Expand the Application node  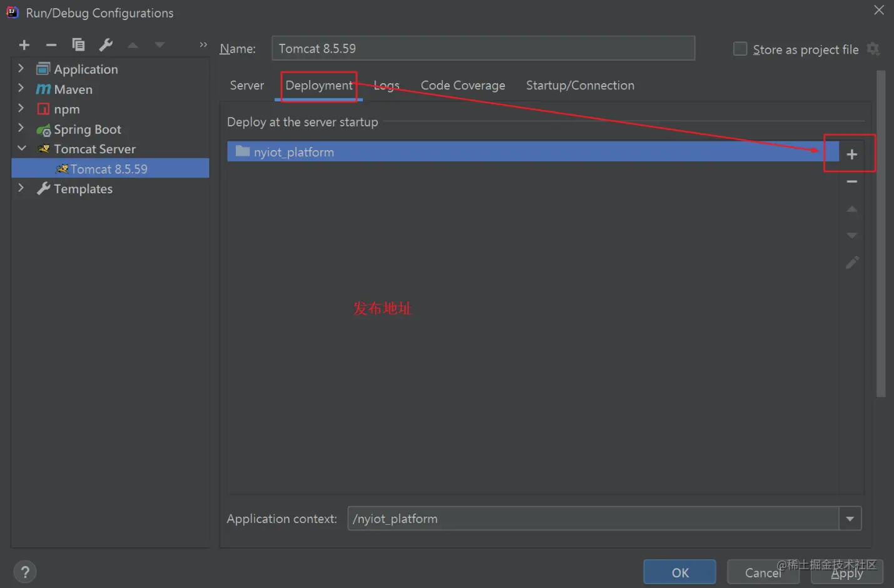tap(21, 68)
